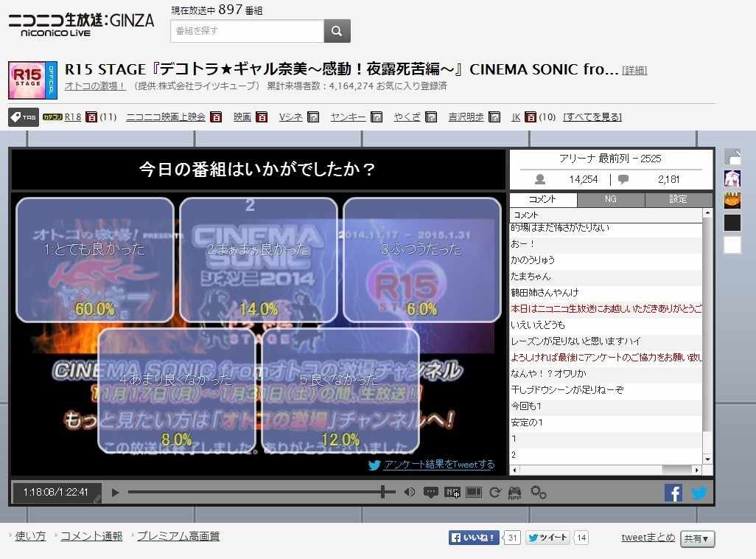Click comment list scroll-down arrow

[707, 459]
